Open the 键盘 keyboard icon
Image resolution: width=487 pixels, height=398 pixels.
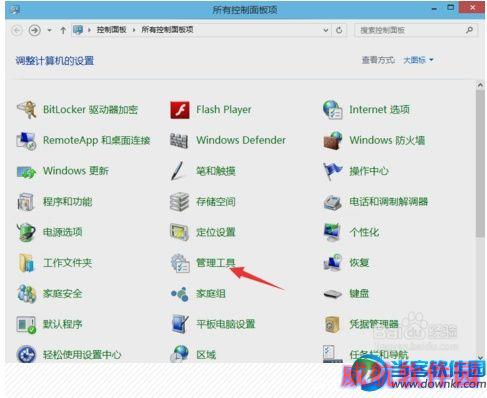pyautogui.click(x=333, y=294)
